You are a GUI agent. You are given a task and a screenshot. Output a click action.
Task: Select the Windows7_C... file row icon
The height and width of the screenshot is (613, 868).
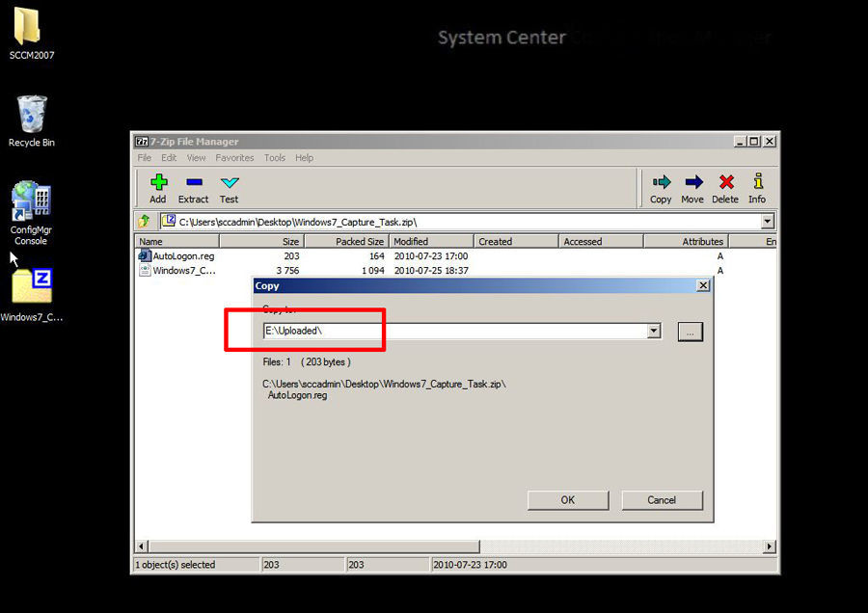click(x=145, y=270)
